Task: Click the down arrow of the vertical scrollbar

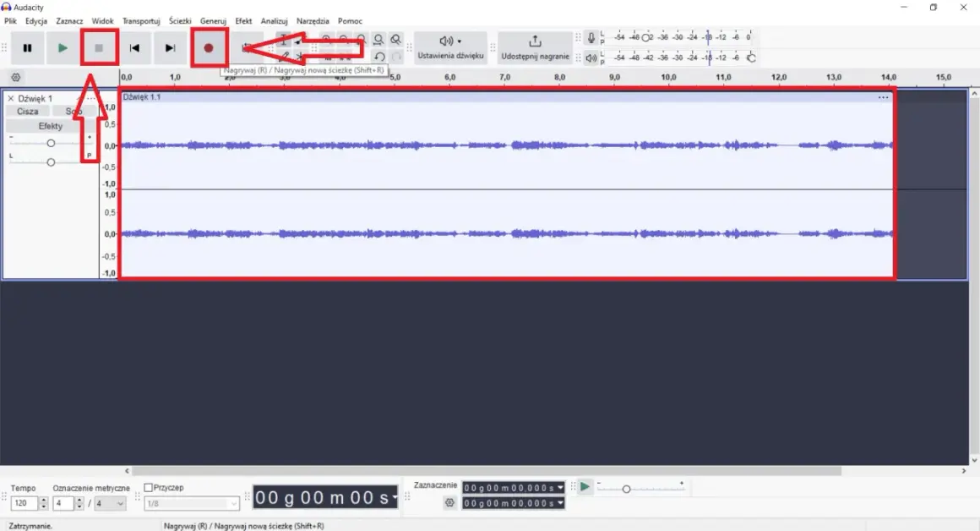Action: pos(974,460)
